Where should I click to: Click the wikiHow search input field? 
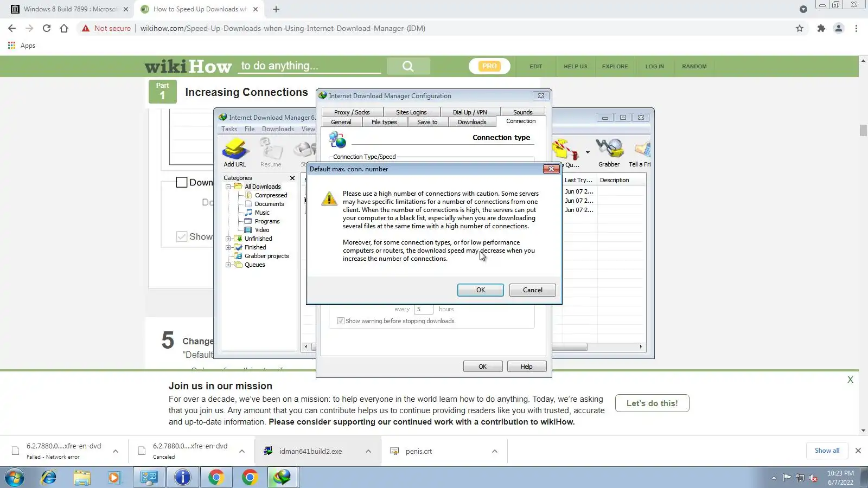point(310,66)
